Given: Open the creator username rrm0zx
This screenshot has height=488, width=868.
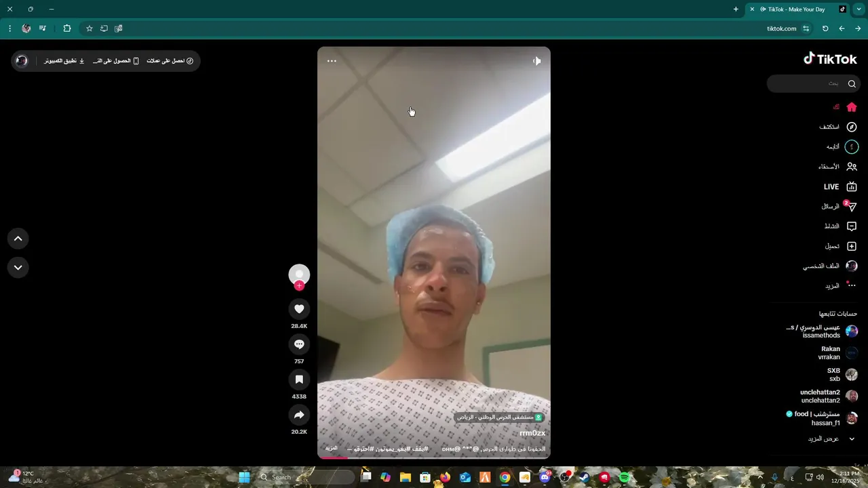Looking at the screenshot, I should [x=532, y=433].
